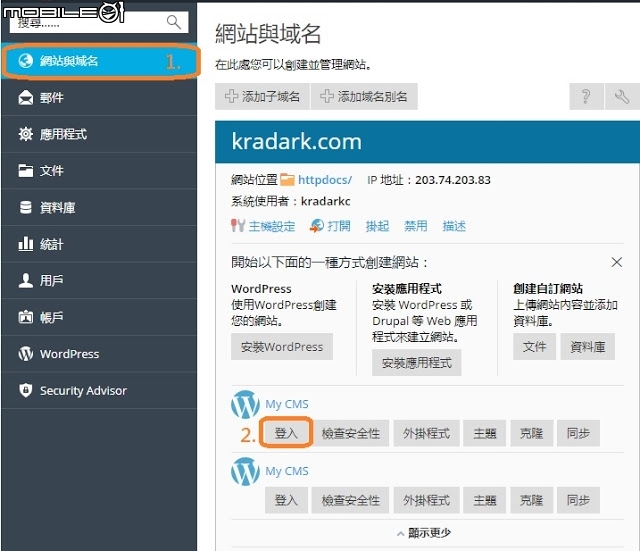The image size is (640, 551).
Task: Click the person icon beside 用戶
Action: click(25, 280)
